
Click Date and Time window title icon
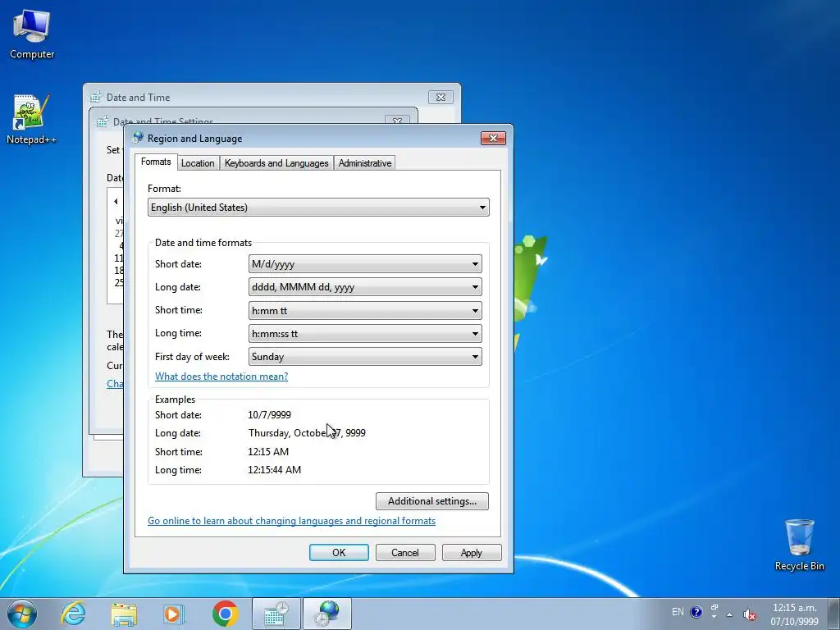96,97
